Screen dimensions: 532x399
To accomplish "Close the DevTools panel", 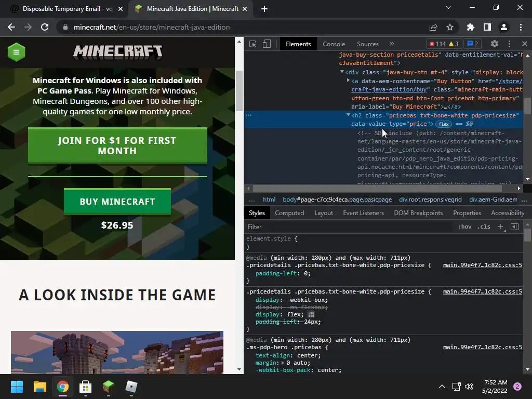I will point(525,44).
